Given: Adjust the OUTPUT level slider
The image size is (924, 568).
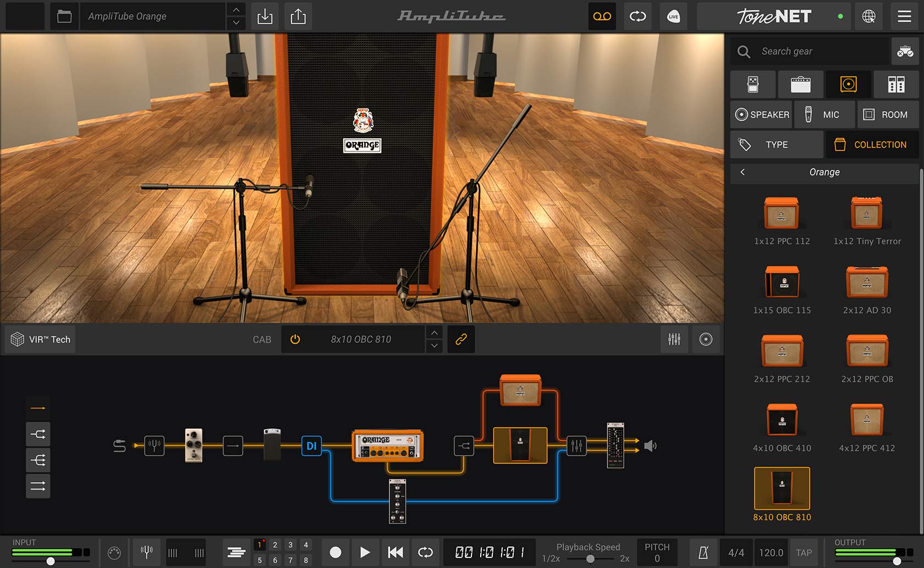Looking at the screenshot, I should tap(897, 561).
